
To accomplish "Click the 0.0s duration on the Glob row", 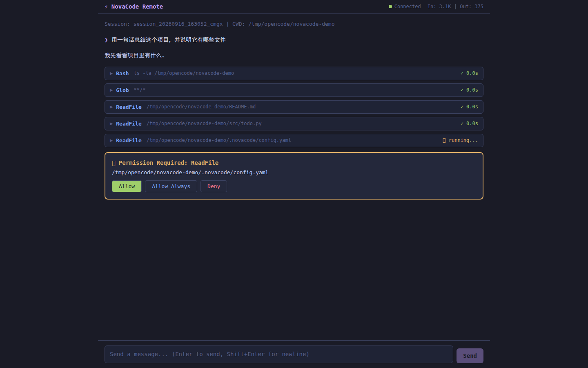I will click(x=472, y=90).
